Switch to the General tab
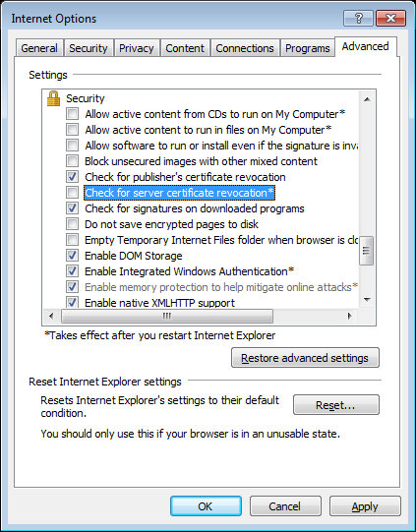 [39, 48]
